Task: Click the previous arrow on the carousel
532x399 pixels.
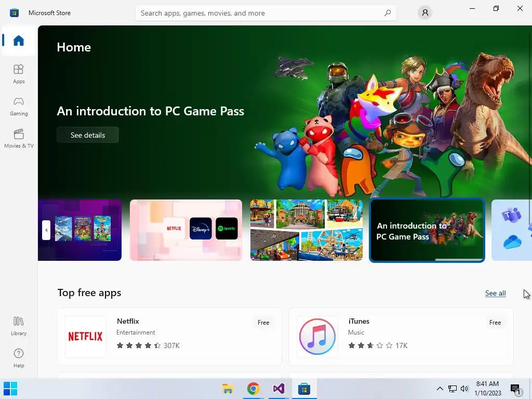Action: (x=46, y=230)
